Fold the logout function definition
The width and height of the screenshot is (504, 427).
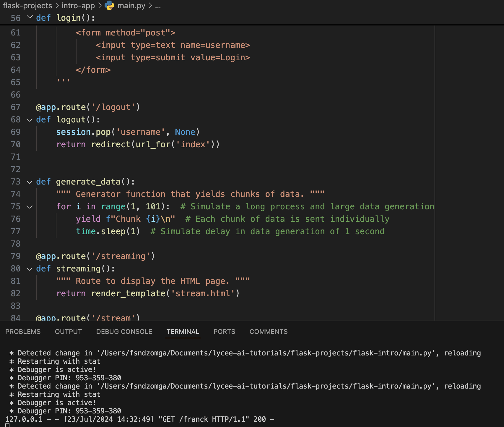(x=30, y=120)
